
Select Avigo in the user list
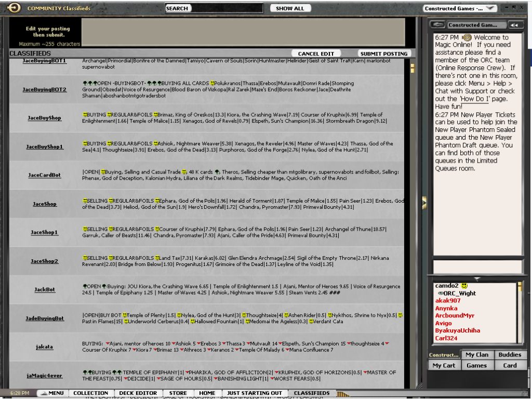(444, 323)
